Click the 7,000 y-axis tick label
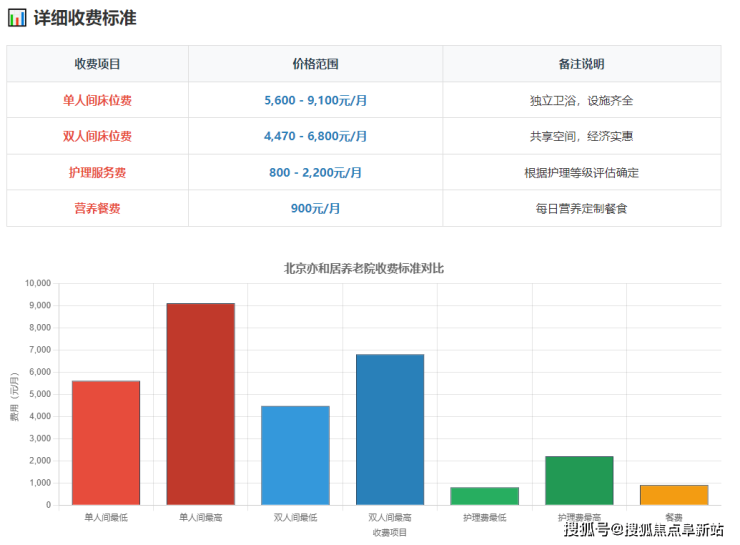 click(40, 350)
